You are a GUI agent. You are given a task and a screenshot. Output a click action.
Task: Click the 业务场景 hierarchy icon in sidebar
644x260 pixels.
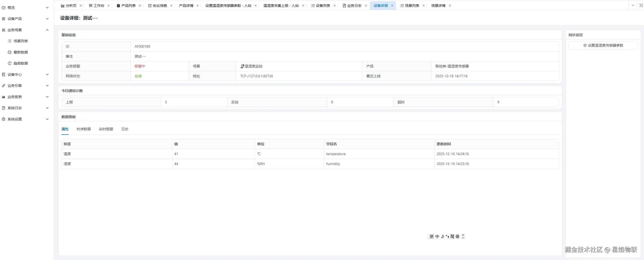point(4,30)
